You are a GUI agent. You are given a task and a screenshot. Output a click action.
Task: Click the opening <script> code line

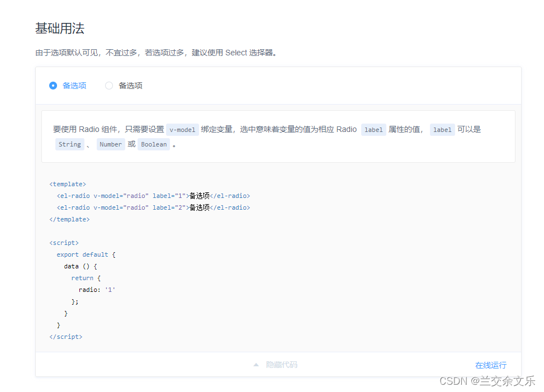[64, 243]
